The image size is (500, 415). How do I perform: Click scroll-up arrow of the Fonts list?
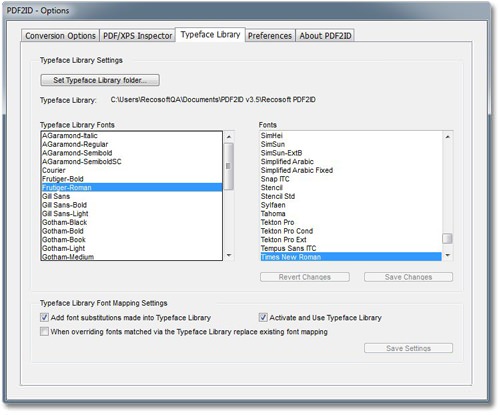pyautogui.click(x=447, y=137)
